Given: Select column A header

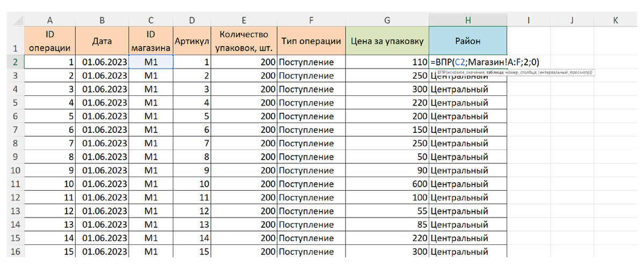Looking at the screenshot, I should 50,20.
